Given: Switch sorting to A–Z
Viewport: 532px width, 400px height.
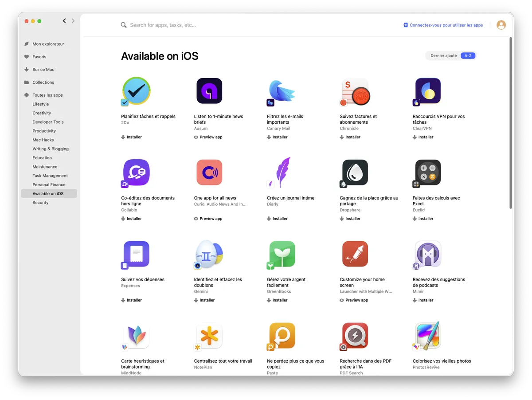Looking at the screenshot, I should [468, 56].
